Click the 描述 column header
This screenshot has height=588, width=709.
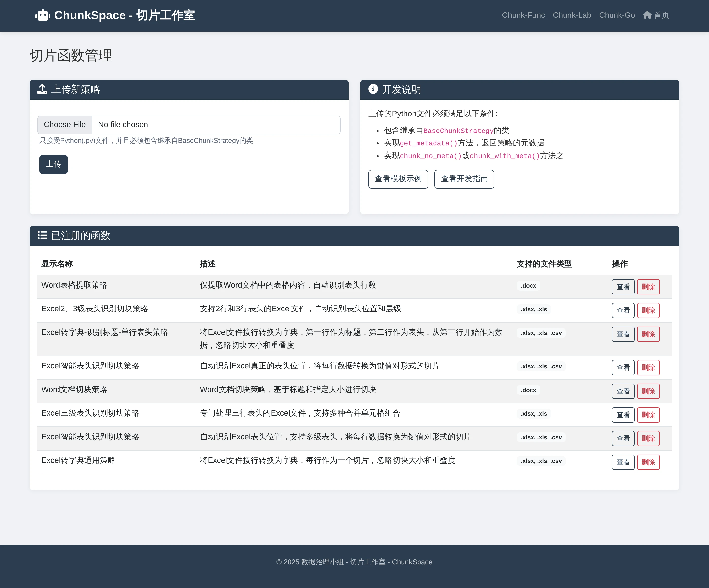point(207,264)
